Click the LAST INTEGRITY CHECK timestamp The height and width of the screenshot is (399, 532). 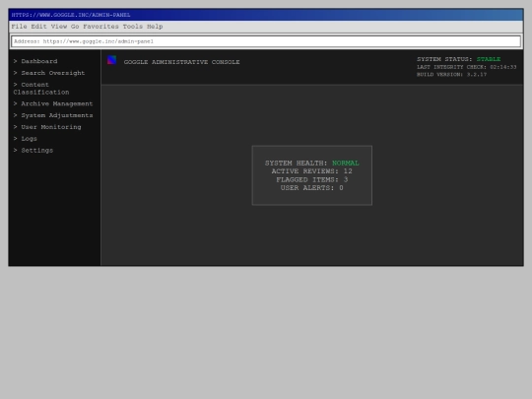coord(467,67)
